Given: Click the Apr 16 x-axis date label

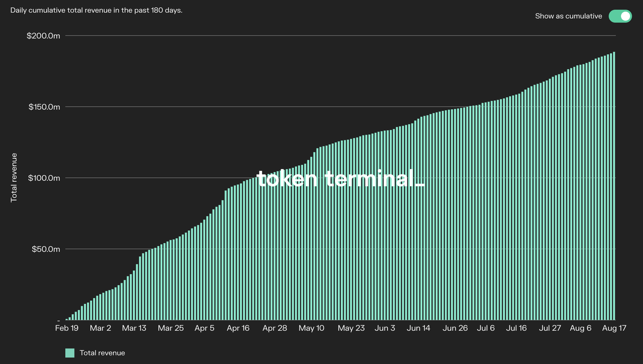Looking at the screenshot, I should [x=238, y=328].
